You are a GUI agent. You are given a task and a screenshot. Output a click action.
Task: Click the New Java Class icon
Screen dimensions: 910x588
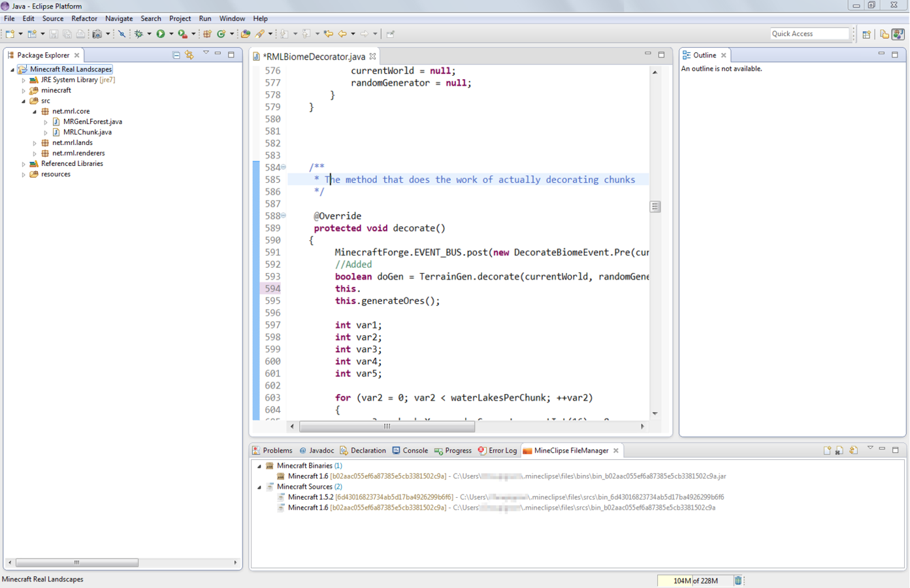[x=221, y=34]
